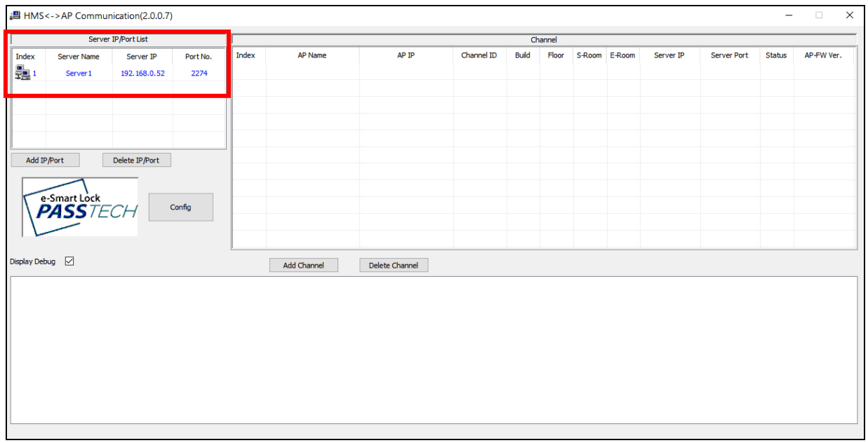
Task: Click Delete IP/Port button
Action: [x=136, y=161]
